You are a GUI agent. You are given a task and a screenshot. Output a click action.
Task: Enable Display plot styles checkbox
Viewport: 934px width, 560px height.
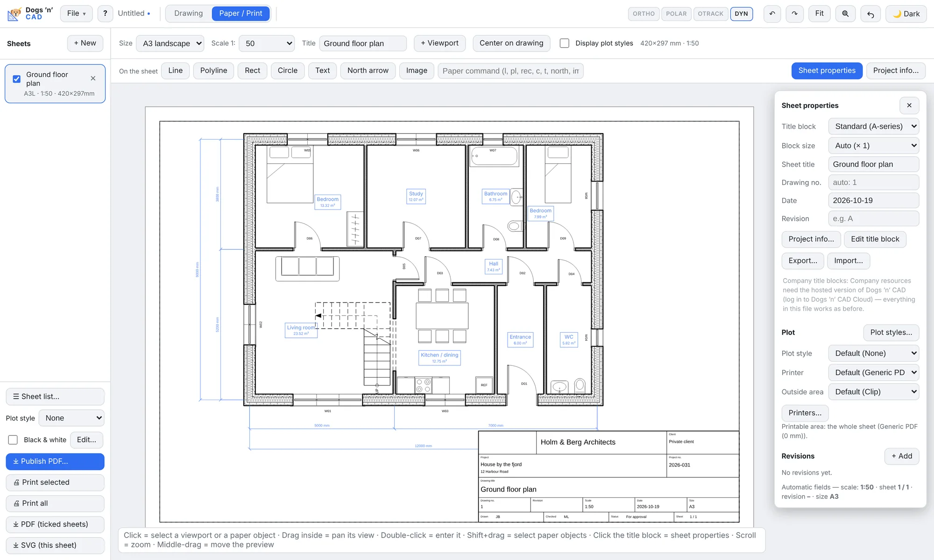click(x=565, y=43)
